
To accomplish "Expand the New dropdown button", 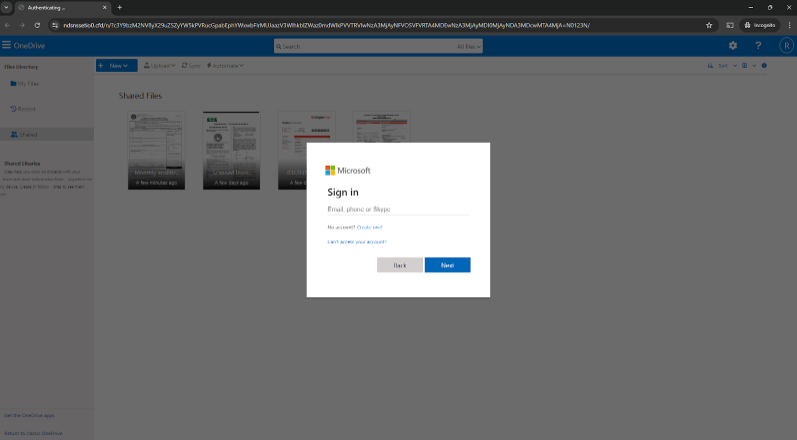I will point(116,66).
